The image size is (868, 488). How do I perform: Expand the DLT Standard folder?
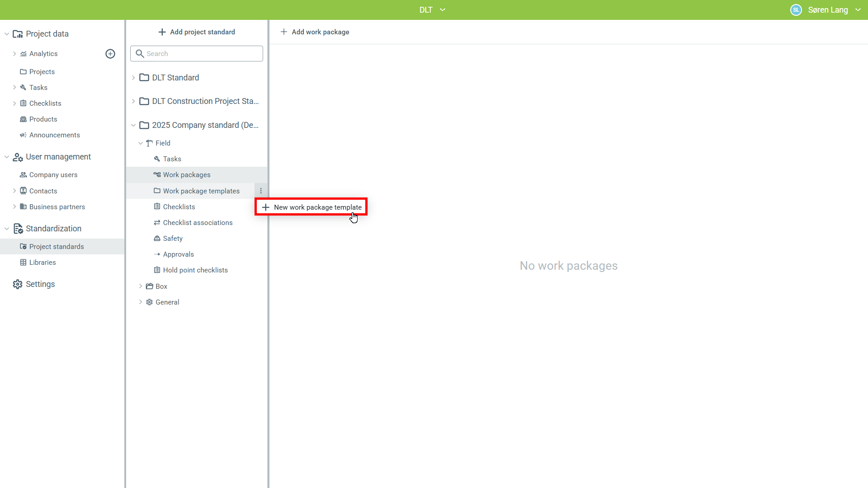point(133,78)
